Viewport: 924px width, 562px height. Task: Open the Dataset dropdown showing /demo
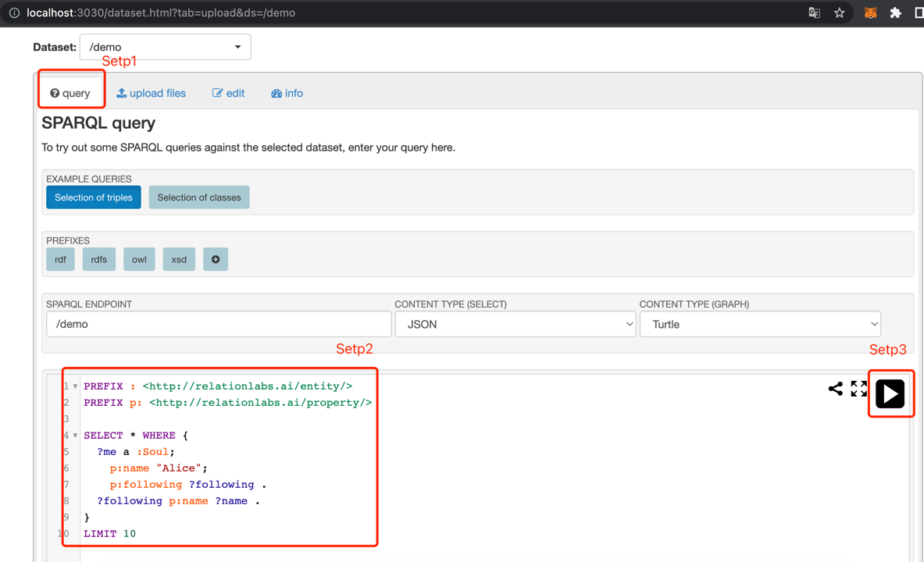tap(165, 47)
